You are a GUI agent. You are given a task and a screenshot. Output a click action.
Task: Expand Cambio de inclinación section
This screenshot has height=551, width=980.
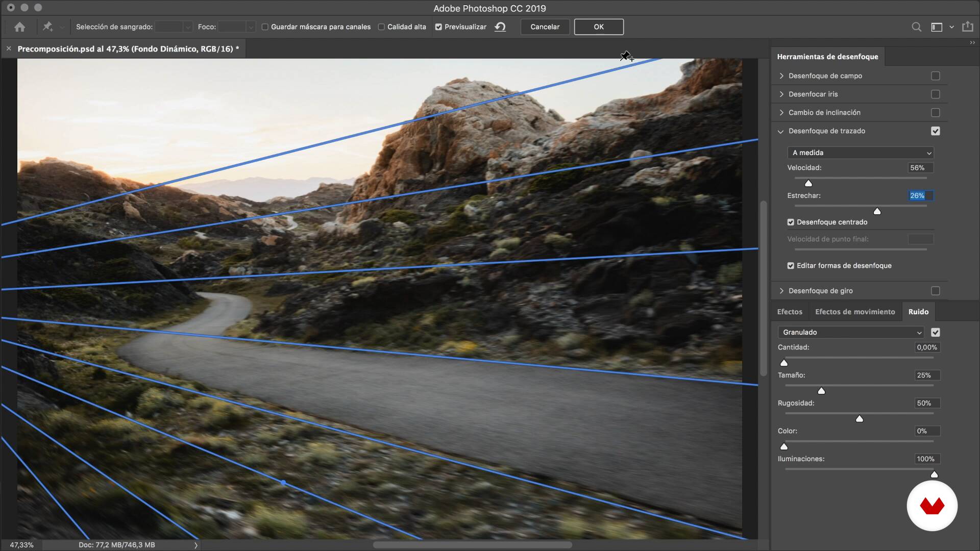click(781, 112)
